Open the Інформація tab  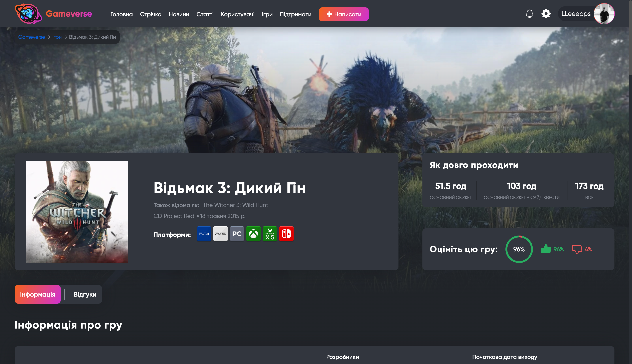pyautogui.click(x=38, y=294)
